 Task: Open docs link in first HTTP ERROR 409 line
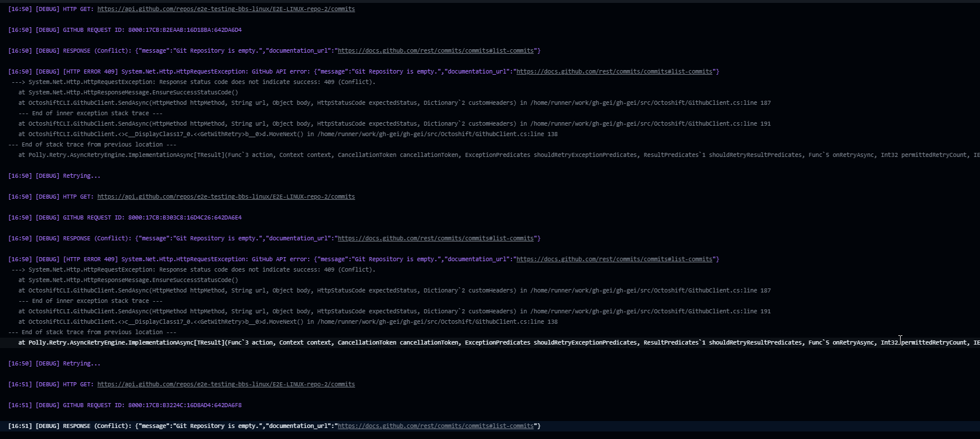coord(614,72)
